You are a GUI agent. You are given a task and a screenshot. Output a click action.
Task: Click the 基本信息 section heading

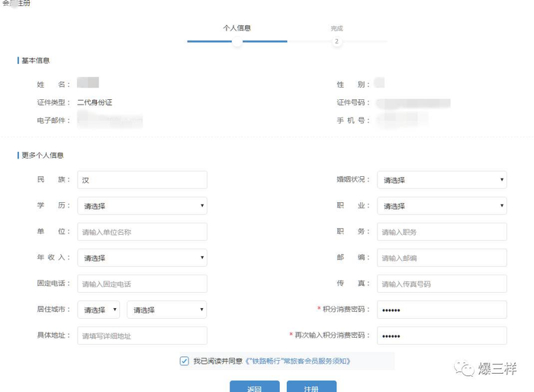click(35, 60)
